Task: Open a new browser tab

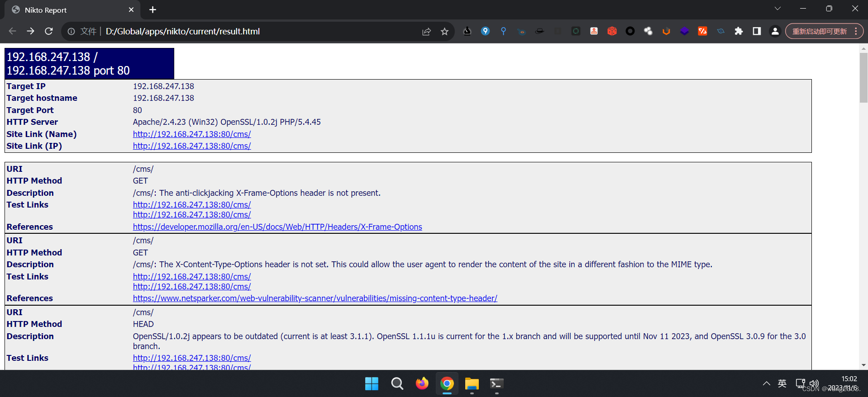Action: pyautogui.click(x=153, y=10)
